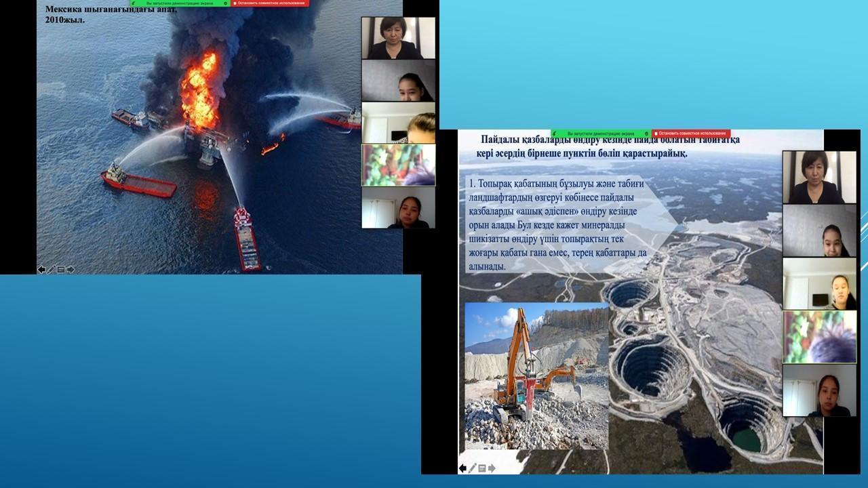Open slide menu icon on the oil rig slide
This screenshot has height=488, width=868.
coord(61,270)
